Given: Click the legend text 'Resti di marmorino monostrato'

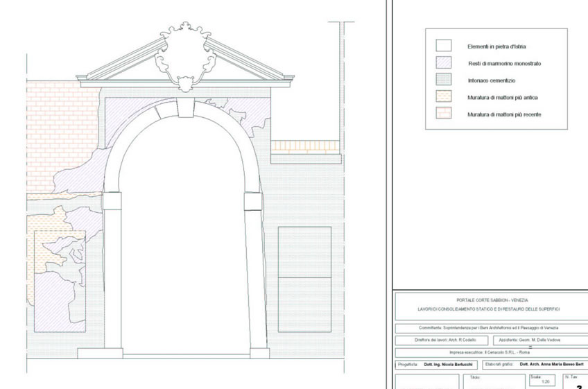Looking at the screenshot, I should click(504, 64).
